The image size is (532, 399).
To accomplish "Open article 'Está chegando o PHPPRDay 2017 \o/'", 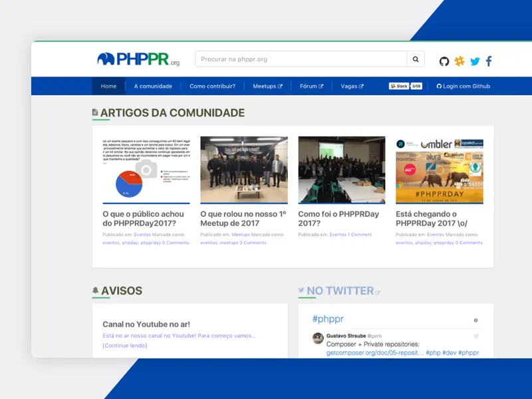I will click(432, 219).
